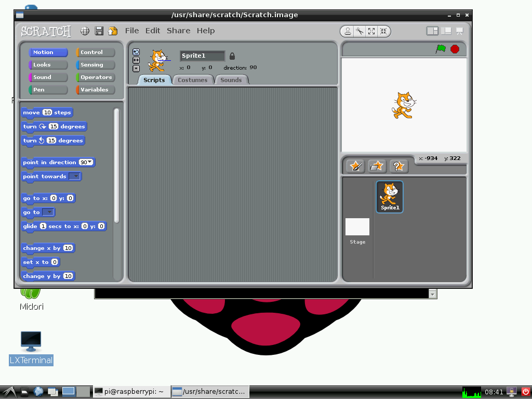Screen dimensions: 532x399
Task: Get a surprise sprite button
Action: tap(398, 166)
